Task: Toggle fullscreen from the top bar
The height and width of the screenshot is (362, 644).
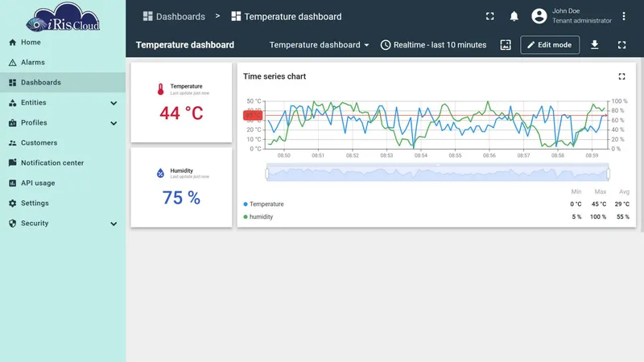Action: tap(490, 16)
